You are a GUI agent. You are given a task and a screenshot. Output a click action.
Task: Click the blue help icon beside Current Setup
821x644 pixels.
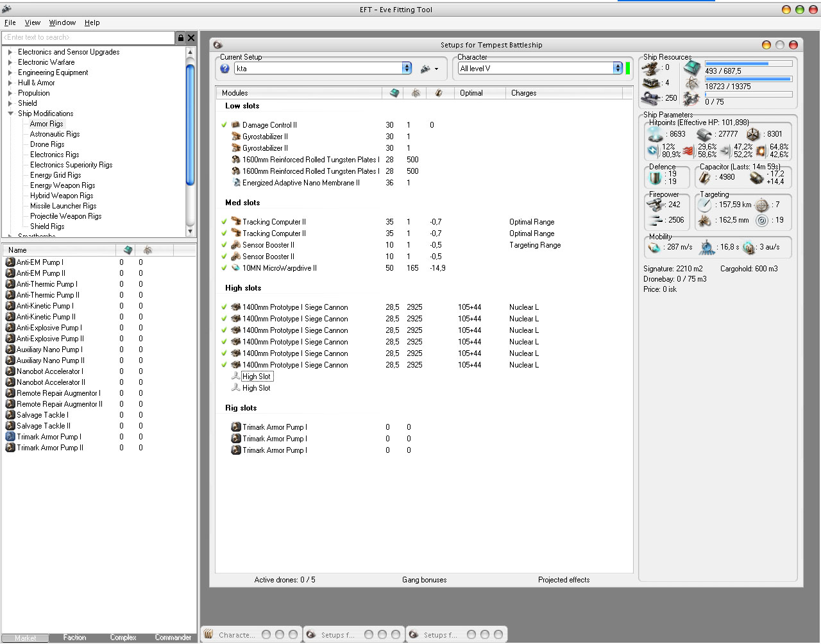click(x=224, y=69)
